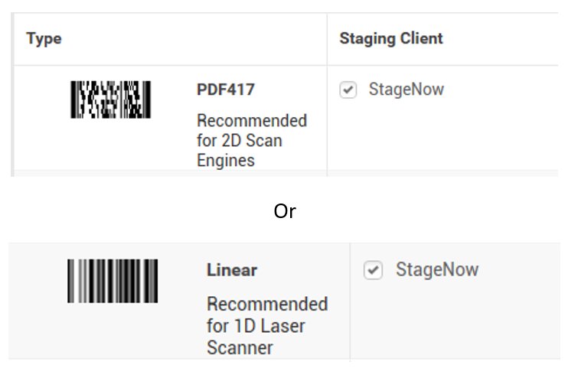The height and width of the screenshot is (391, 588).
Task: Click the word Engines in PDF417 description
Action: pos(226,161)
